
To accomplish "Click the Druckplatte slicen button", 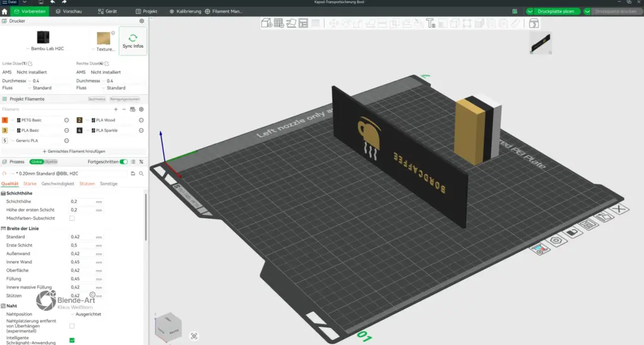I will (x=556, y=11).
